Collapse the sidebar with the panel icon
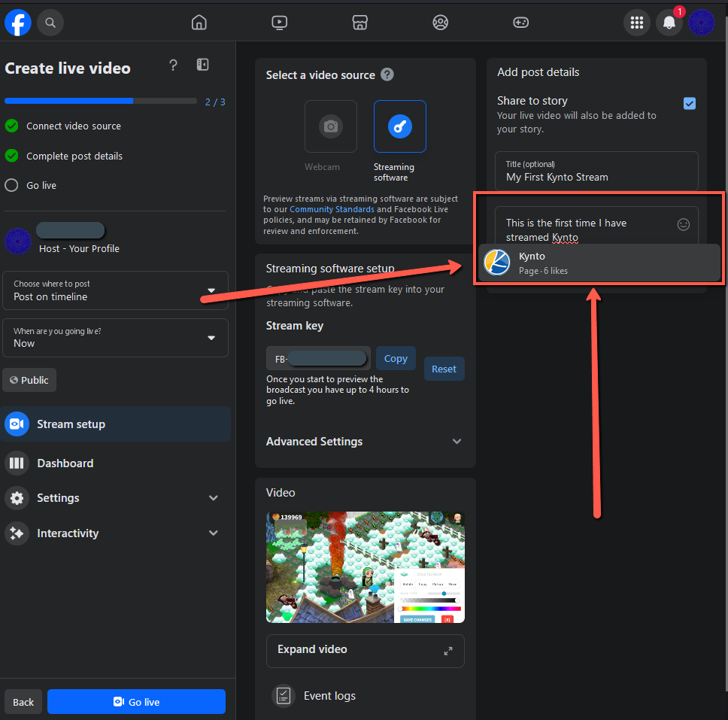This screenshot has height=720, width=728. pyautogui.click(x=202, y=65)
